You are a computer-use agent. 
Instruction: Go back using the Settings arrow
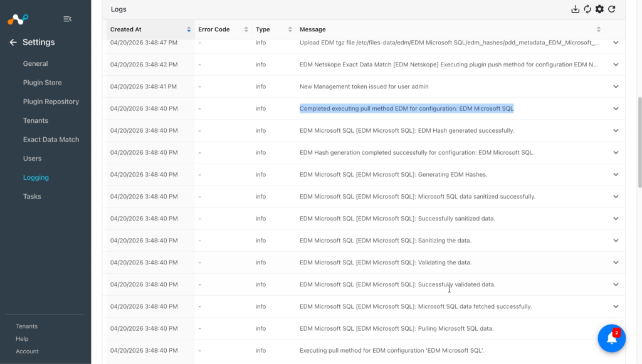(13, 42)
